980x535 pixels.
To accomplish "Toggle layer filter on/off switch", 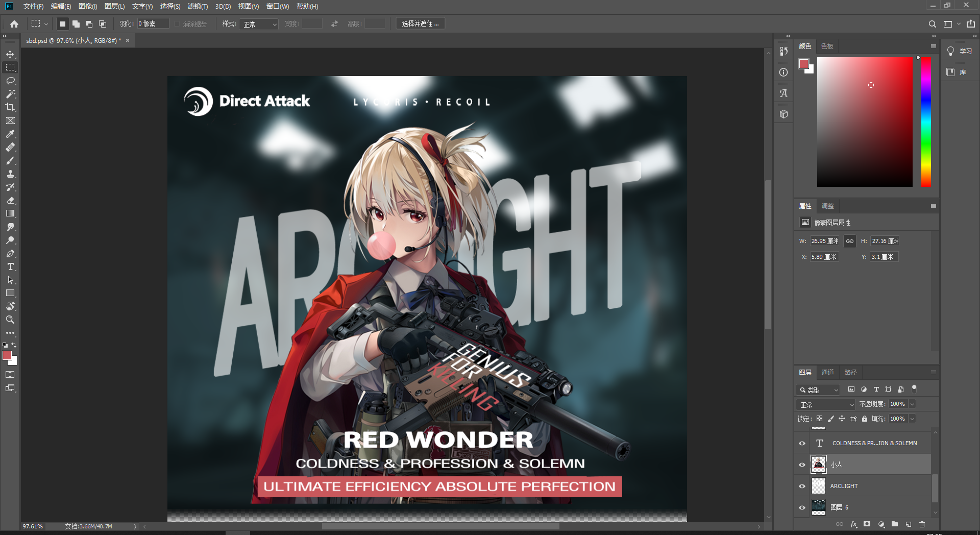I will 914,388.
